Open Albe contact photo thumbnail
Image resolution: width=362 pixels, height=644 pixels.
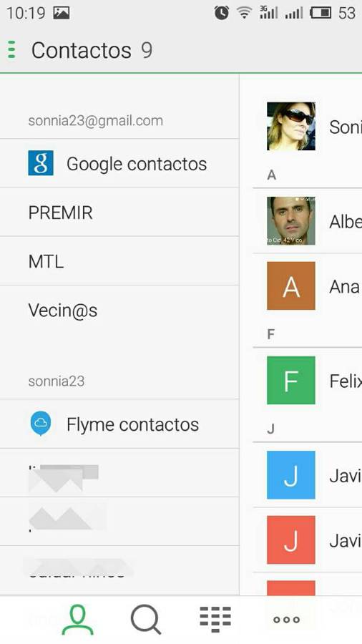tap(291, 220)
